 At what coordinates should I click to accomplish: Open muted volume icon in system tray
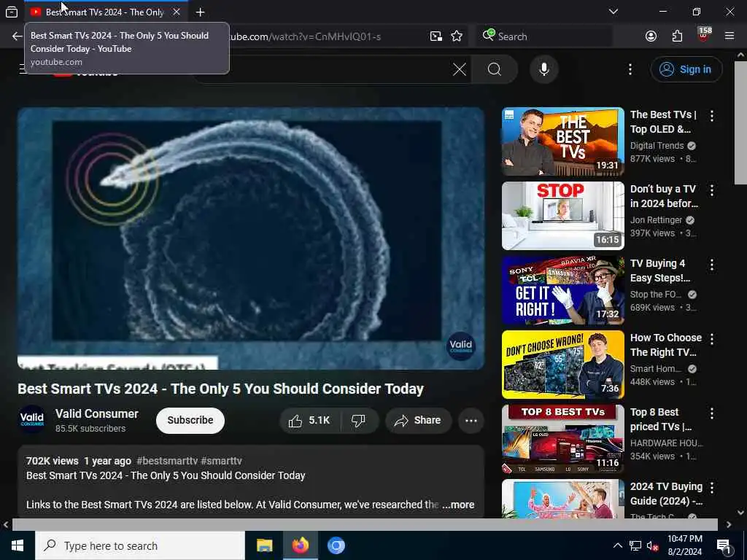click(x=652, y=545)
